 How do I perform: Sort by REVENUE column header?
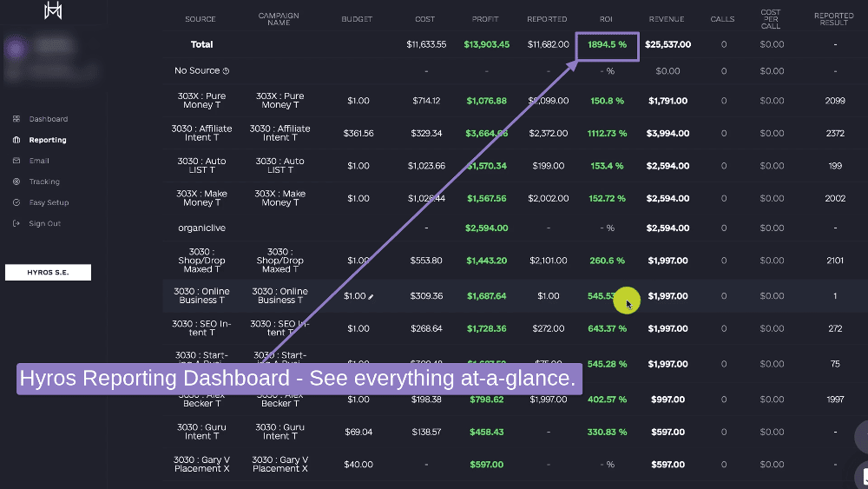click(667, 19)
